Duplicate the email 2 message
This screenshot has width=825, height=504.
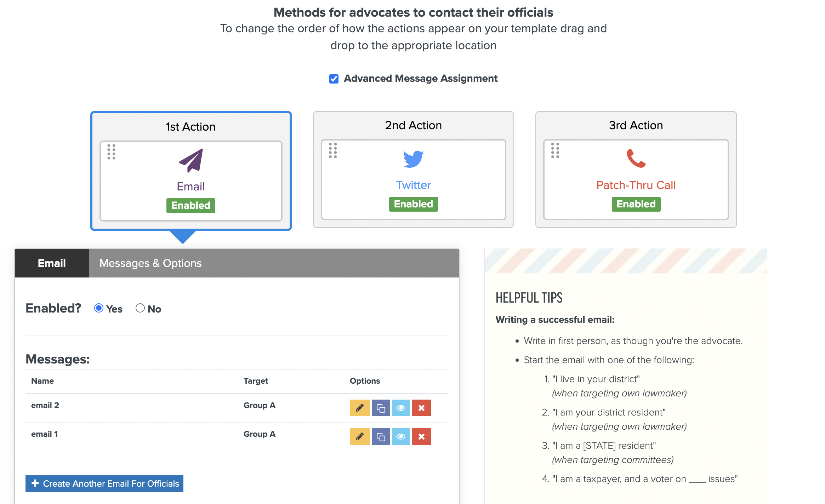381,408
